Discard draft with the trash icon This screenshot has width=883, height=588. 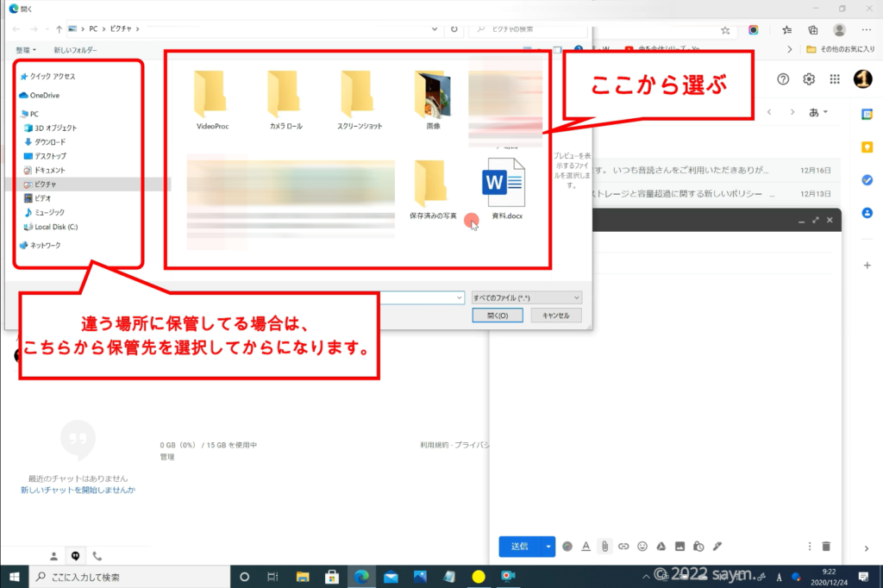pos(826,546)
